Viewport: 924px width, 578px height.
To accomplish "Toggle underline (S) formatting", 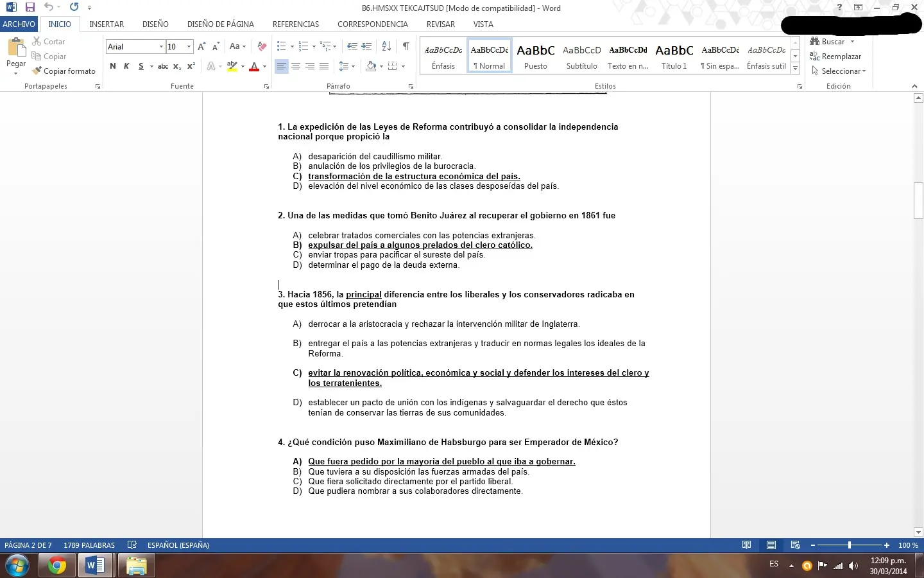I will pos(141,66).
